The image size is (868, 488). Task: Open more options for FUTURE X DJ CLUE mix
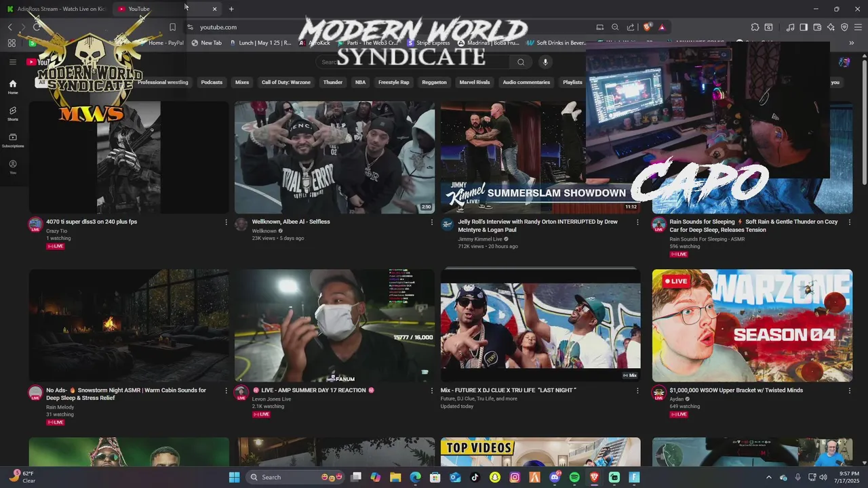[x=637, y=390]
